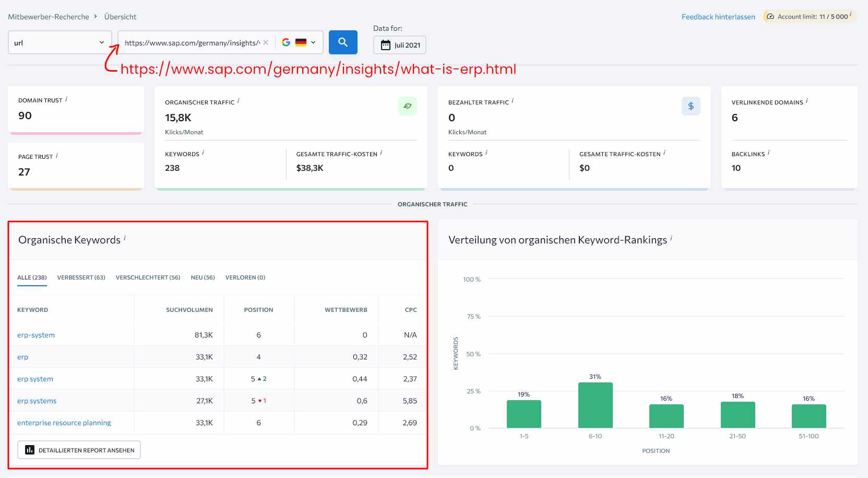
Task: Open the enterprise resource planning keyword link
Action: pyautogui.click(x=64, y=423)
